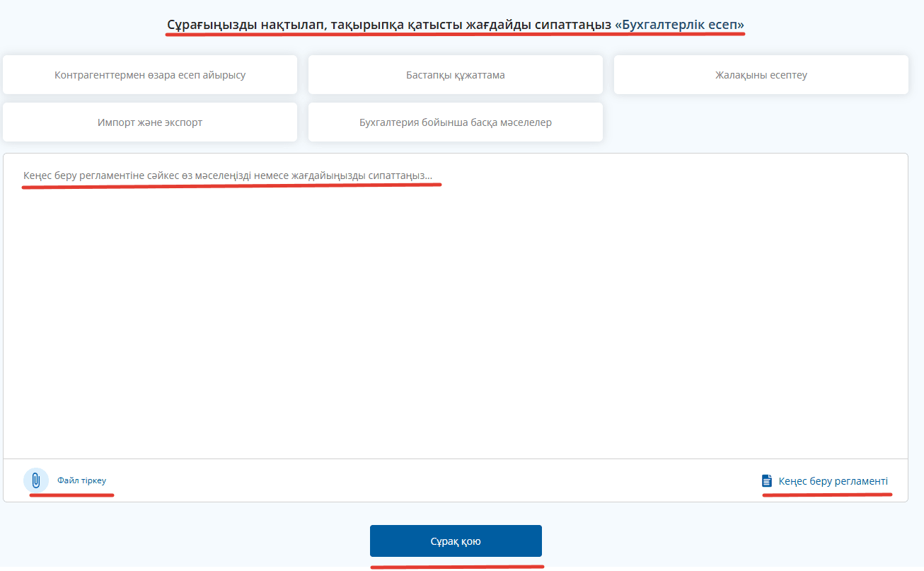This screenshot has width=924, height=571.
Task: Click the placeholder text in question box
Action: tap(227, 175)
